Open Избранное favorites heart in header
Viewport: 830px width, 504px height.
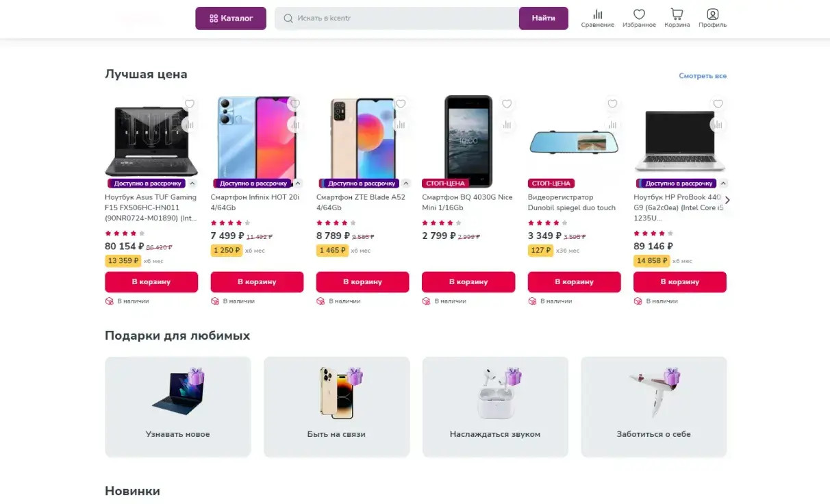tap(639, 18)
